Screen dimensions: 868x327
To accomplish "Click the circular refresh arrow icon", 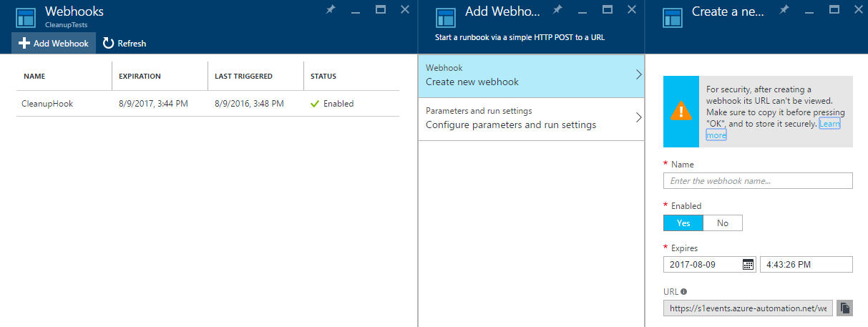I will (108, 43).
